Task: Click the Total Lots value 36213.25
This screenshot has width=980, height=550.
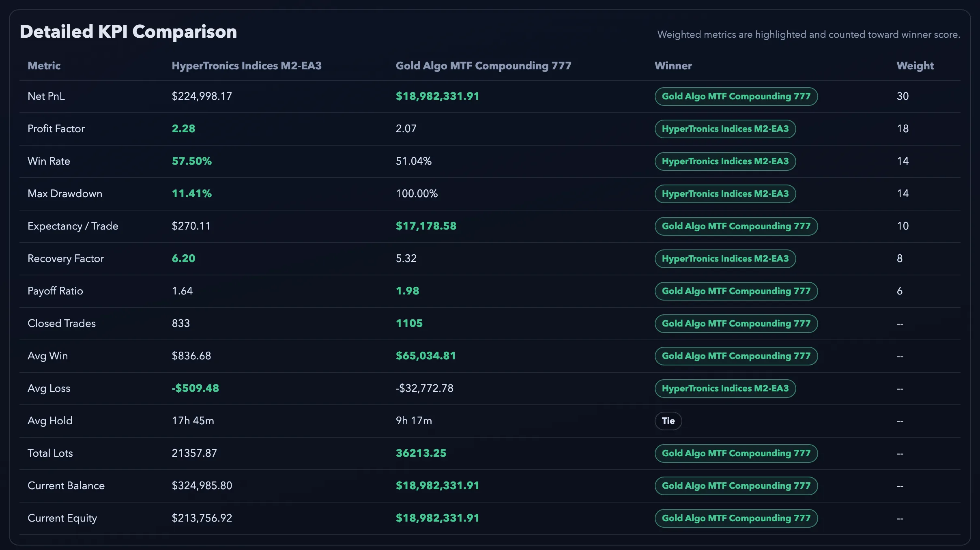Action: click(420, 453)
